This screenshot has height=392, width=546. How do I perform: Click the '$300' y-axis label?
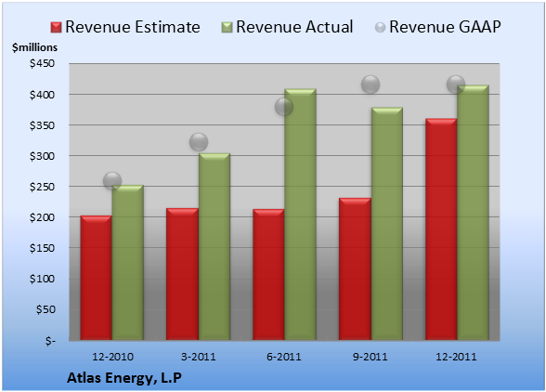[42, 156]
